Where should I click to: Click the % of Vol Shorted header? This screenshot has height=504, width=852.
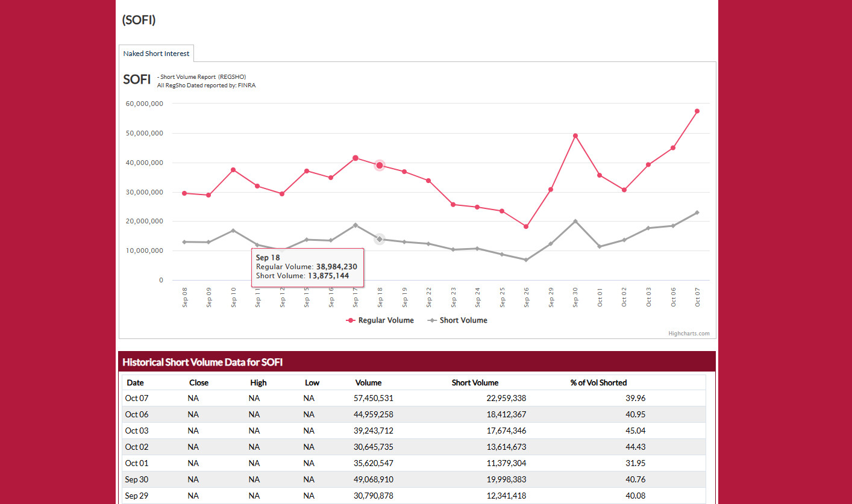click(x=598, y=382)
